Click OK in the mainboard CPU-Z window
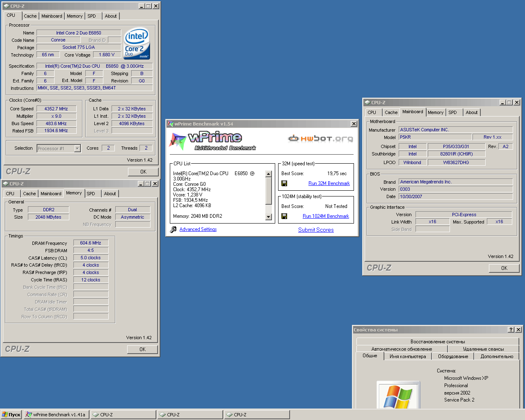This screenshot has width=525, height=420. coord(504,268)
